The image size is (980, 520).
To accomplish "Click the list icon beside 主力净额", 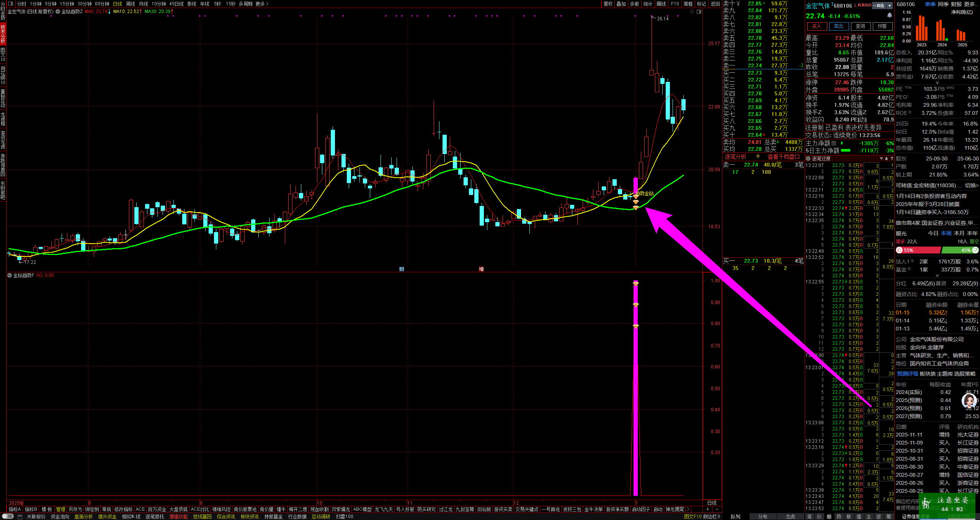I will click(834, 143).
